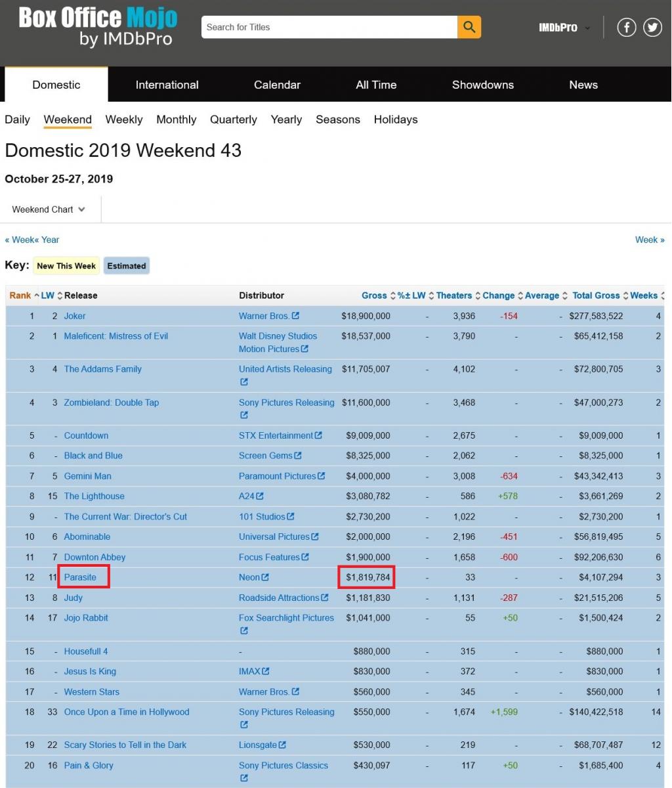Image resolution: width=672 pixels, height=788 pixels.
Task: Open Scary Stories to Tell in the Dark
Action: (125, 745)
